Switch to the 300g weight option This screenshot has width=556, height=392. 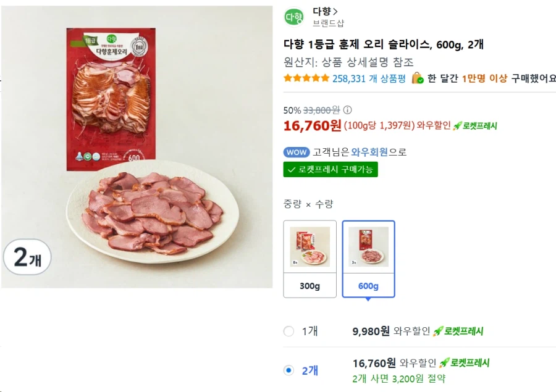click(310, 259)
